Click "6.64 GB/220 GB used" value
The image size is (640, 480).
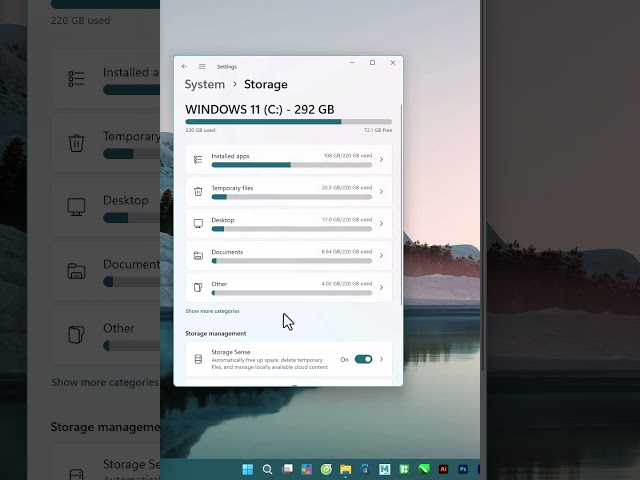point(347,251)
